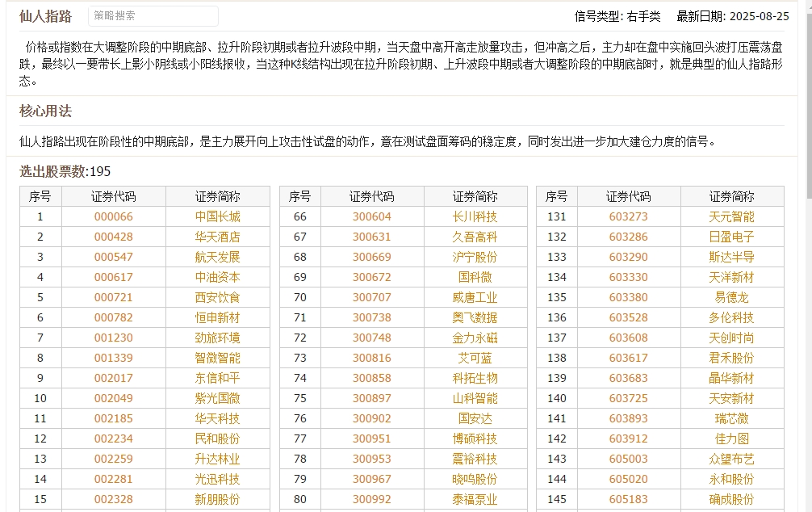
Task: Click the 最新日期: 2025-08-25 text
Action: click(x=733, y=17)
